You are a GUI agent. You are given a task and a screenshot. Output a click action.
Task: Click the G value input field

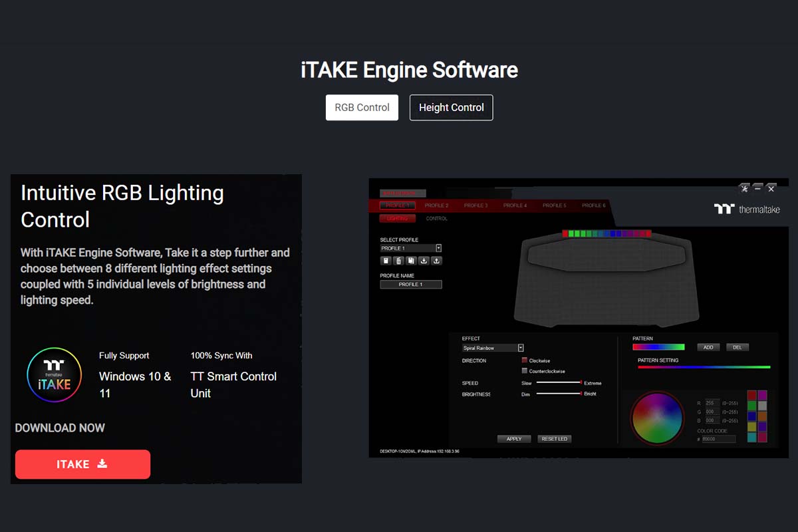[x=712, y=412]
